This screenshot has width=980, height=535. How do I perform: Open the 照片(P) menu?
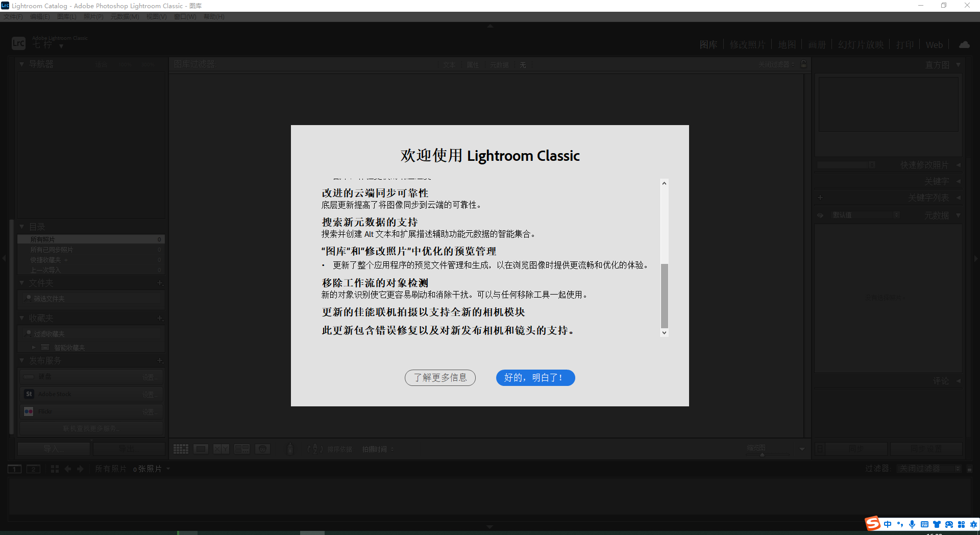[93, 17]
